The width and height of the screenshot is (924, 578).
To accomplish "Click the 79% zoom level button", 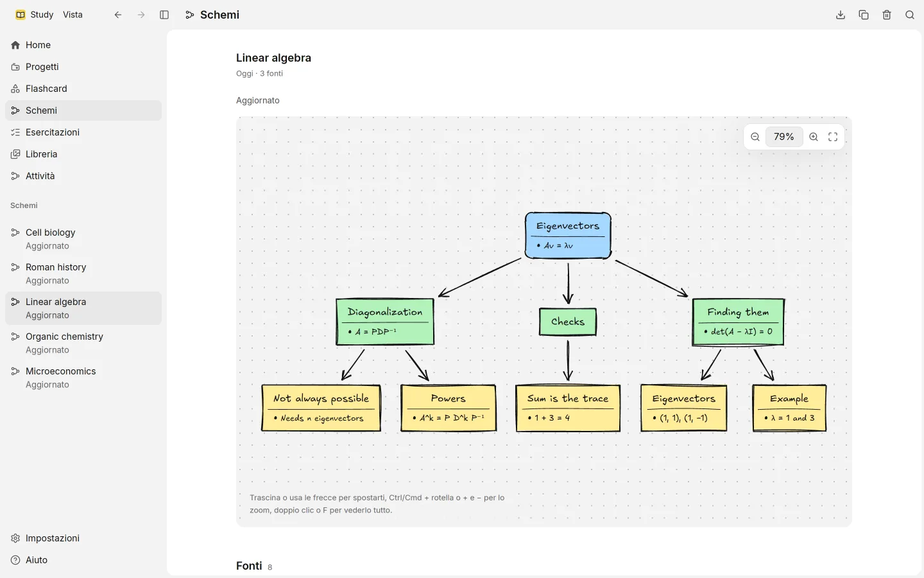I will coord(784,137).
